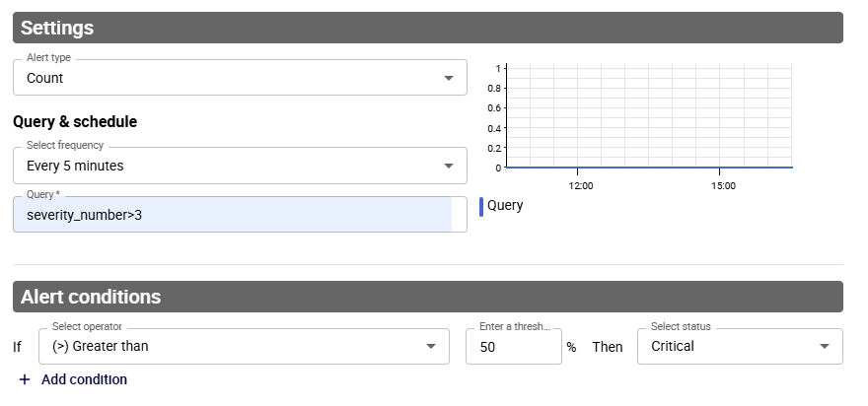The image size is (868, 406).
Task: Click the 12:00 time axis label
Action: pos(580,185)
